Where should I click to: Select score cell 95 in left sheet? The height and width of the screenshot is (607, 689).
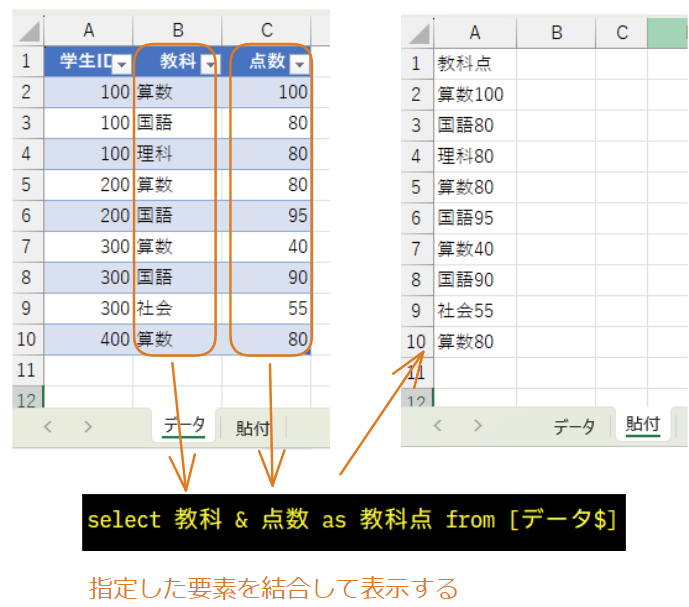267,216
